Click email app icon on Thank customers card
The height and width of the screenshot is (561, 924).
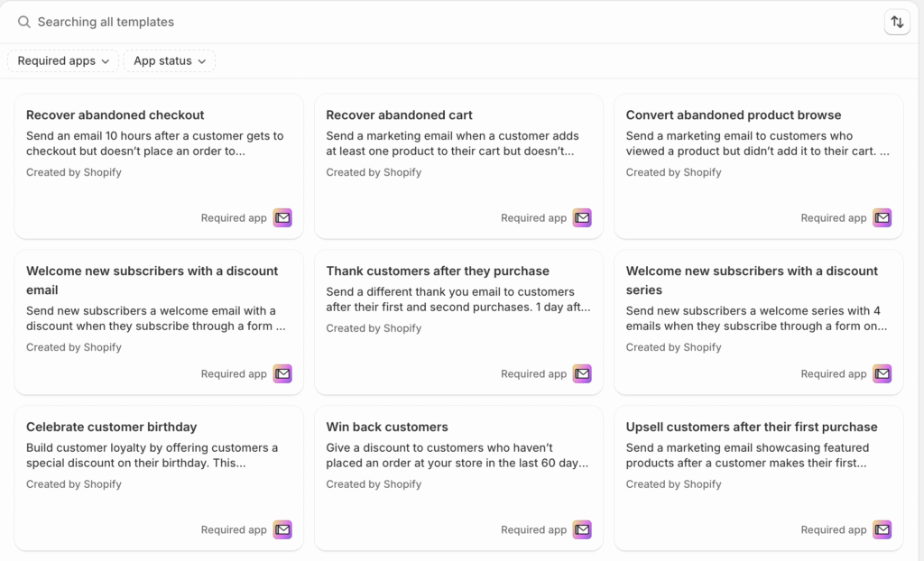[582, 373]
